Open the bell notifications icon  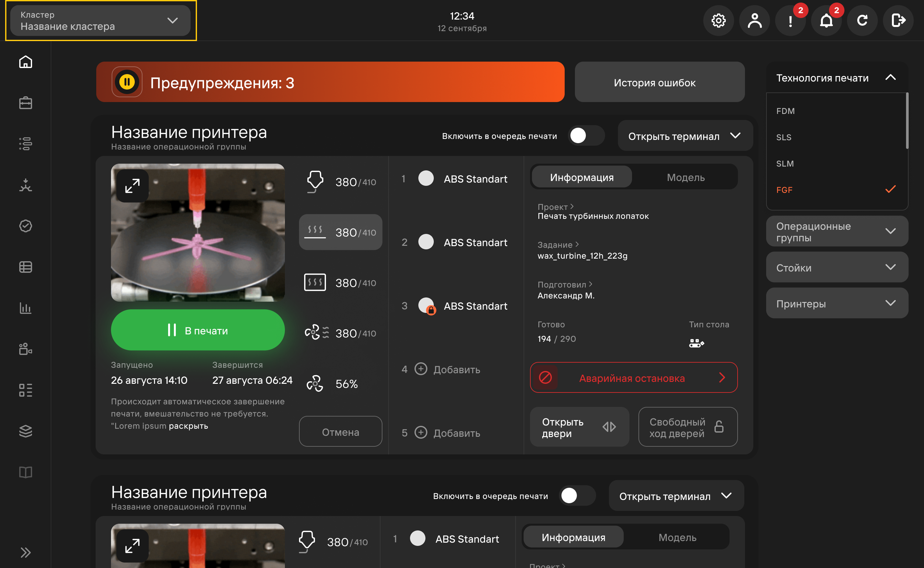(x=826, y=20)
